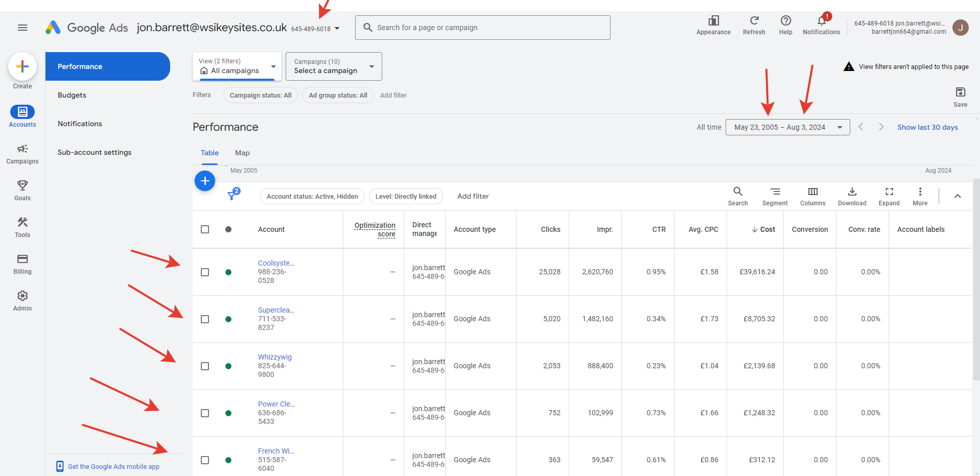
Task: Switch to the Table tab
Action: tap(209, 153)
